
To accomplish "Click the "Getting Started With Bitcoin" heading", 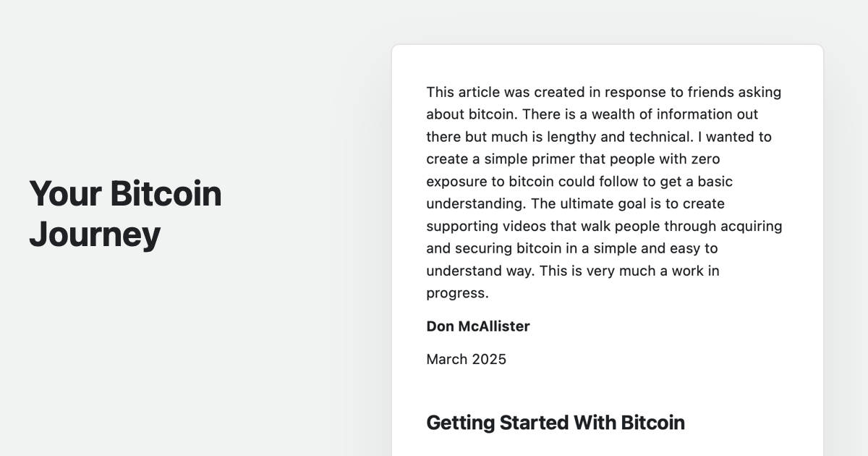I will [x=555, y=423].
